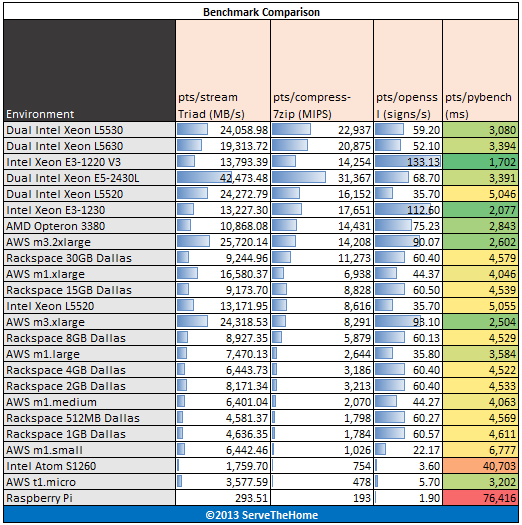Click the Dual Intel Xeon E5-2430L cell
The image size is (522, 525).
89,178
